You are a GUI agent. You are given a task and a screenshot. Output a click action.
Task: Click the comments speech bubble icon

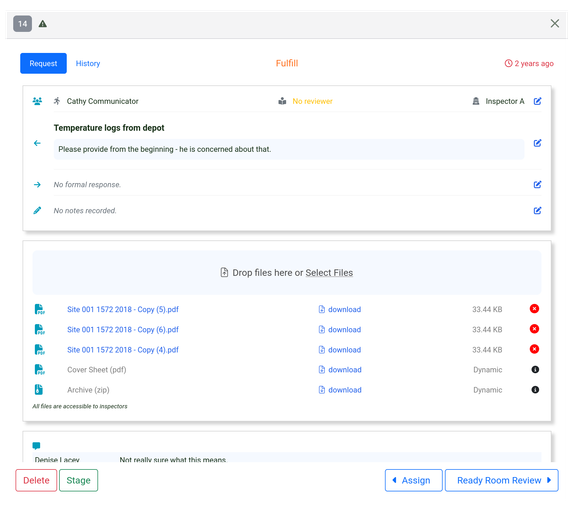36,446
